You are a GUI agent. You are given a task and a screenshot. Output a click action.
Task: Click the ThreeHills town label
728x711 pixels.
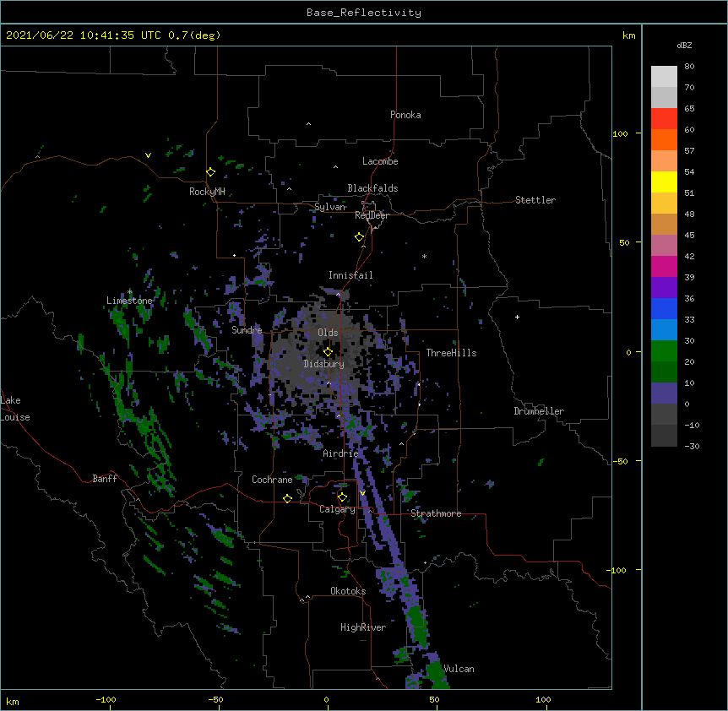[451, 353]
